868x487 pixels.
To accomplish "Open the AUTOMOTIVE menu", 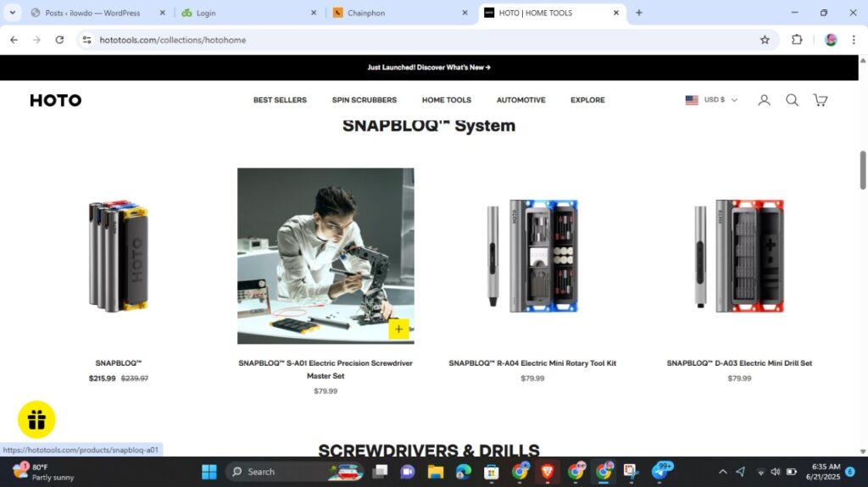I will click(521, 100).
